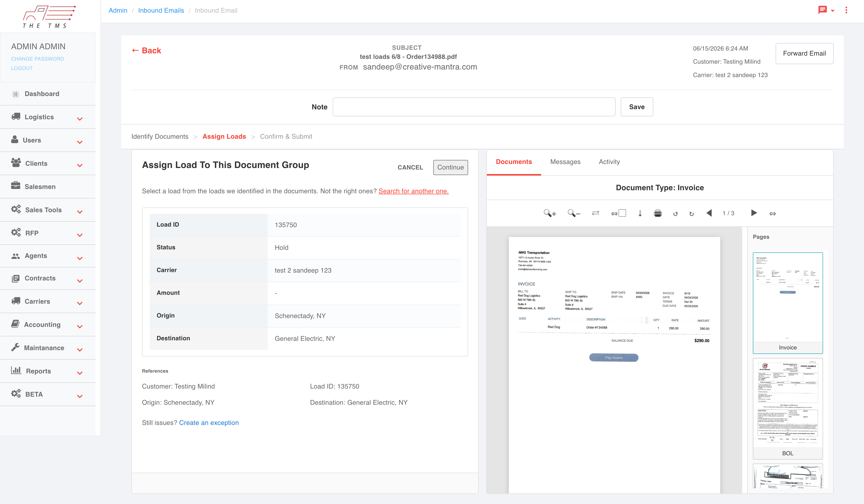Click the Forward Email button
The width and height of the screenshot is (864, 504).
[804, 54]
